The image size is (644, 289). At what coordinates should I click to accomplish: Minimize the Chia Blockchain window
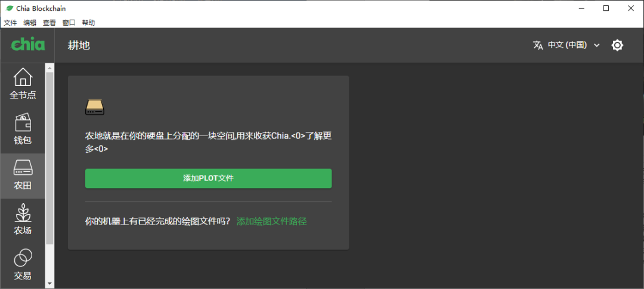(581, 8)
